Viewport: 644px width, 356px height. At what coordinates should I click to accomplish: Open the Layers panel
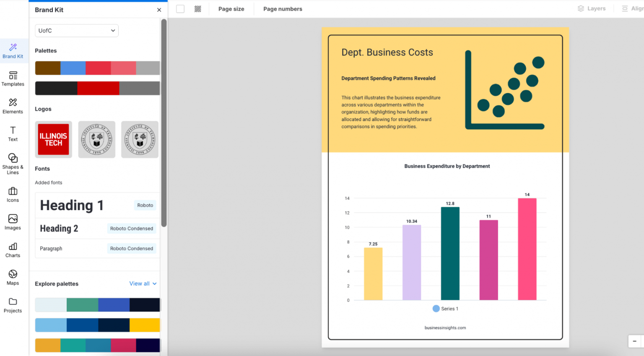pos(591,8)
